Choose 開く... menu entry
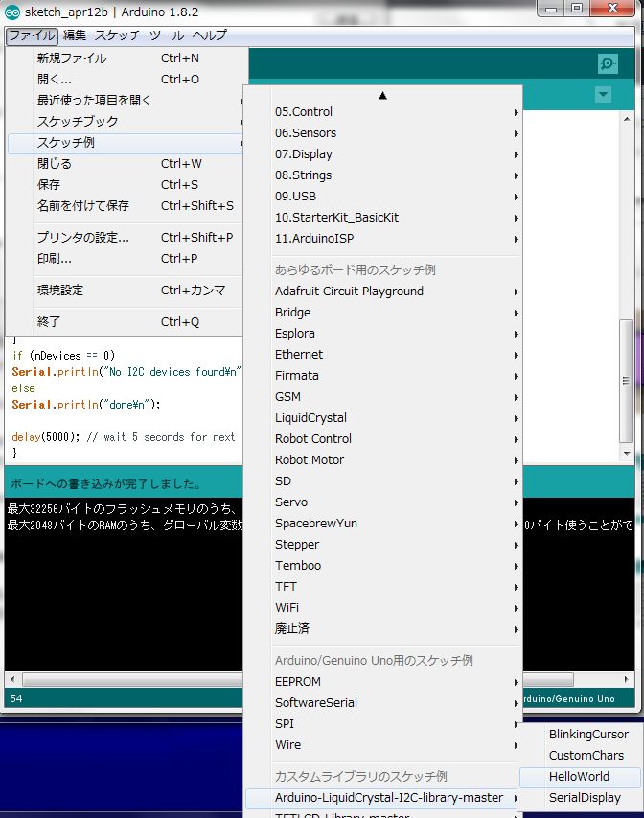Viewport: 644px width, 818px height. [x=126, y=80]
